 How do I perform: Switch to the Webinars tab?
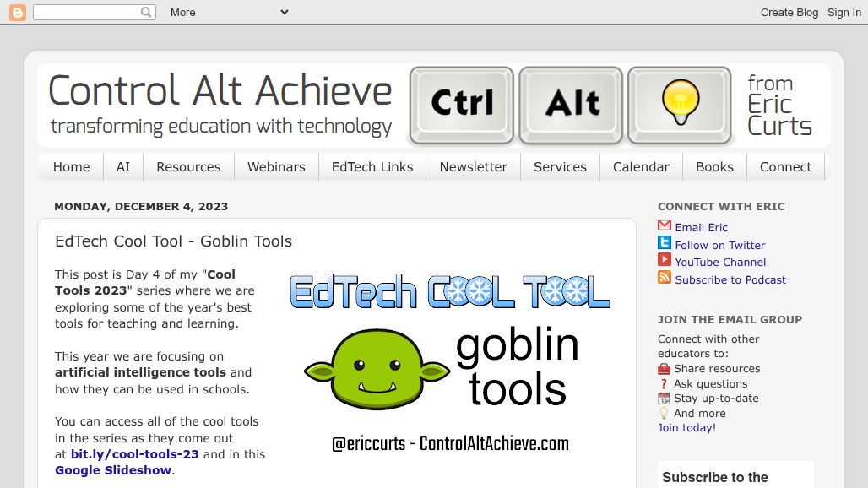pos(276,166)
